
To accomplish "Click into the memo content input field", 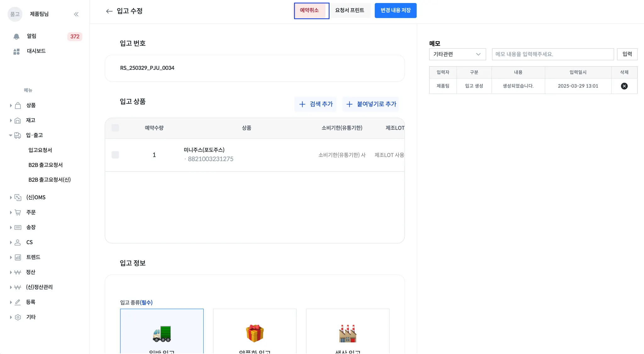I will pos(552,54).
